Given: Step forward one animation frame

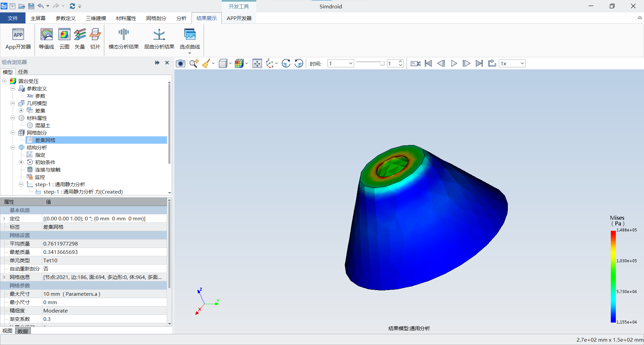Looking at the screenshot, I should pyautogui.click(x=467, y=63).
